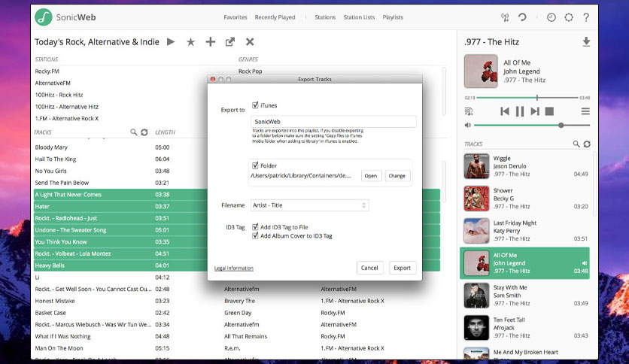
Task: Open the playlist queue icon in player
Action: [469, 111]
